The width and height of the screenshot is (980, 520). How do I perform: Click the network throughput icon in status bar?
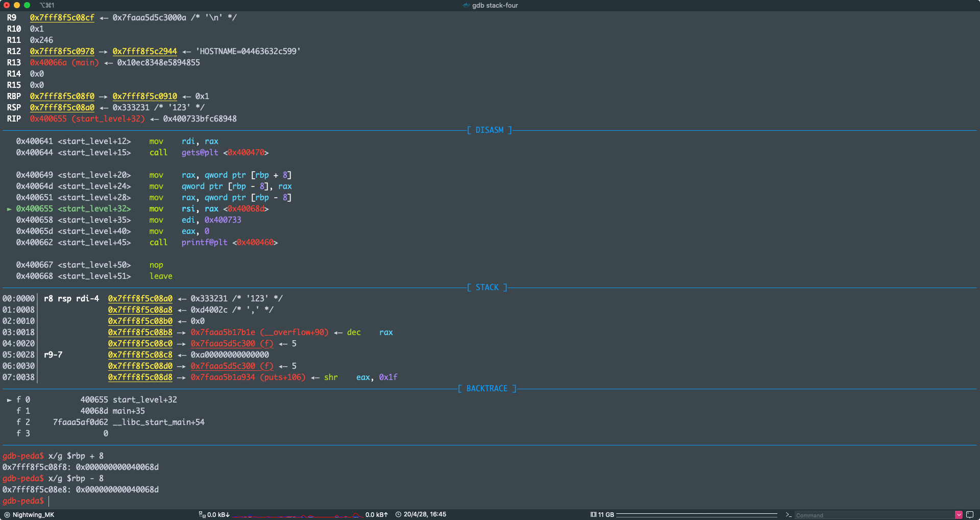pos(202,515)
